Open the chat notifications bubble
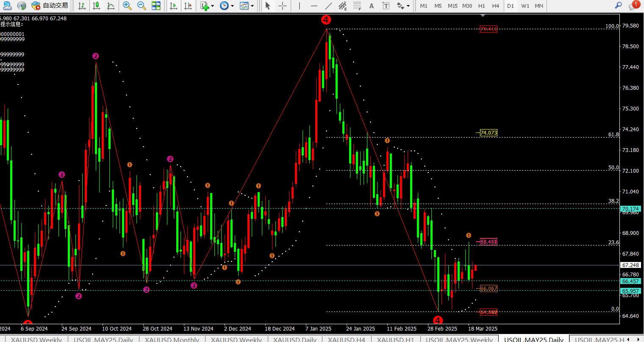Image resolution: width=644 pixels, height=342 pixels. click(x=633, y=6)
